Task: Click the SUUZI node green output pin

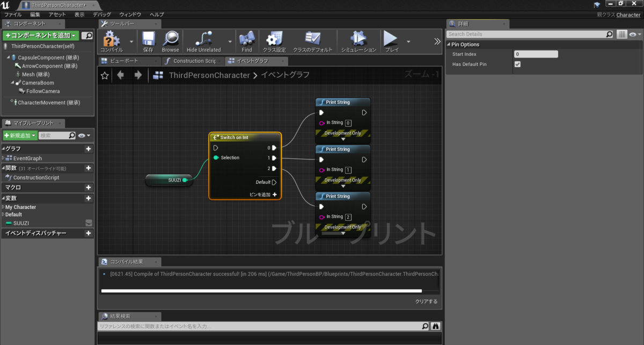Action: pyautogui.click(x=185, y=180)
